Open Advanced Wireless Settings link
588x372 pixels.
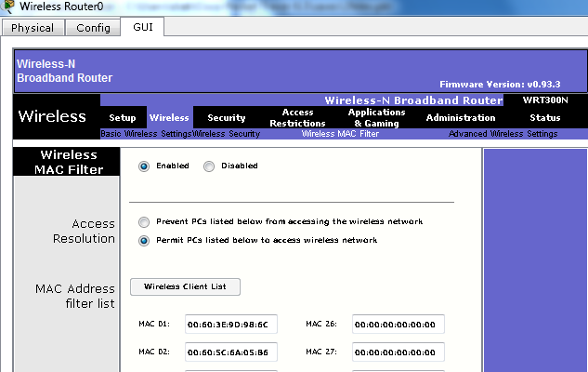tap(503, 134)
